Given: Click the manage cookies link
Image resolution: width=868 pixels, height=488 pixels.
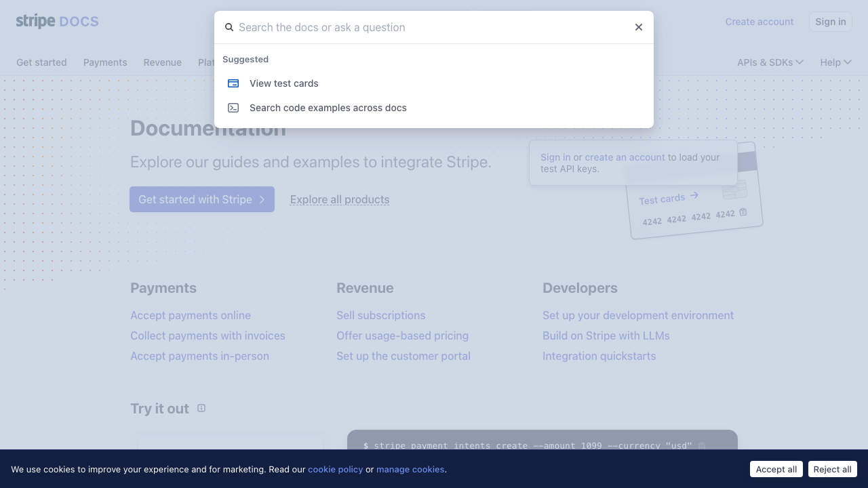Looking at the screenshot, I should pos(410,469).
